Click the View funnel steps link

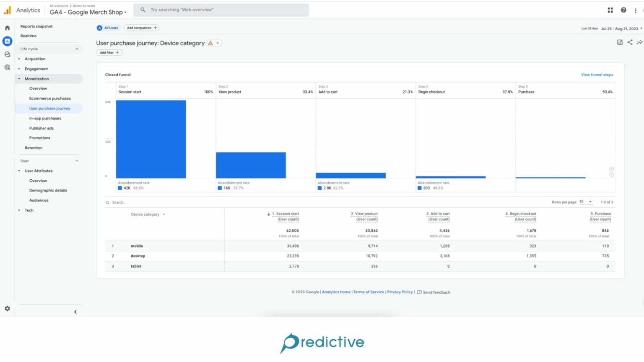click(597, 75)
